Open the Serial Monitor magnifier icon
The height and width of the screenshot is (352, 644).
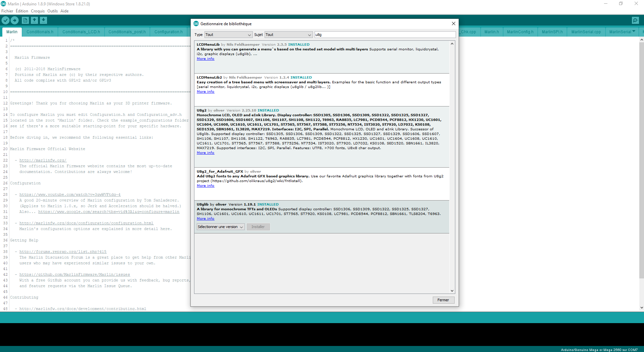pyautogui.click(x=635, y=20)
